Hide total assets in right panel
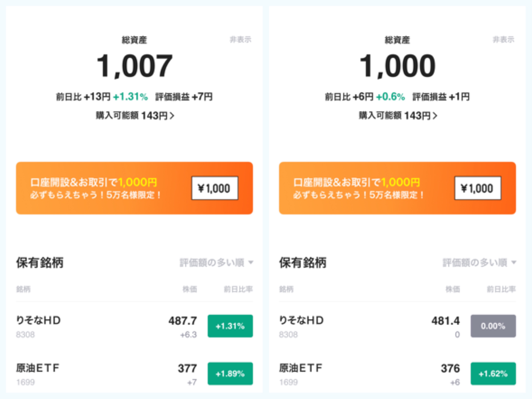This screenshot has height=399, width=532. [503, 39]
